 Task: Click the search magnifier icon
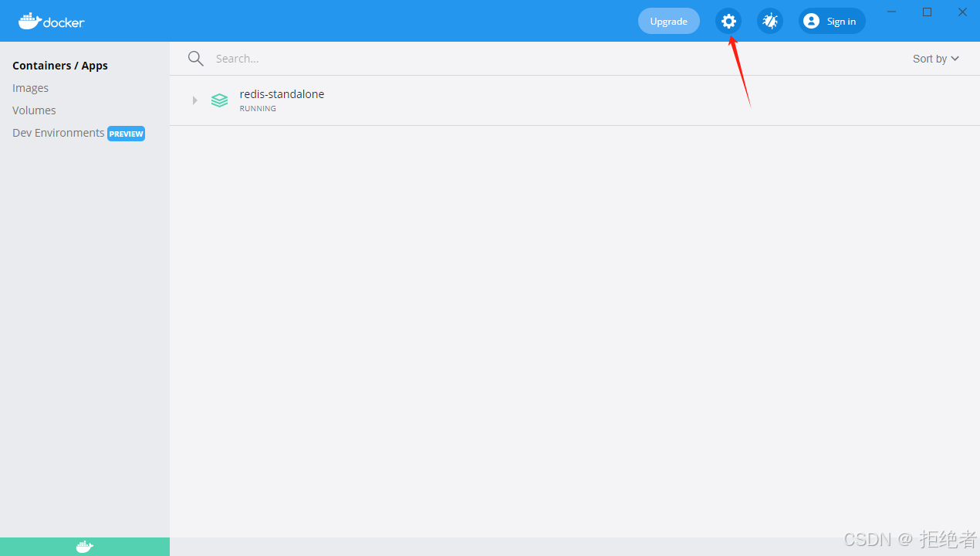(195, 59)
